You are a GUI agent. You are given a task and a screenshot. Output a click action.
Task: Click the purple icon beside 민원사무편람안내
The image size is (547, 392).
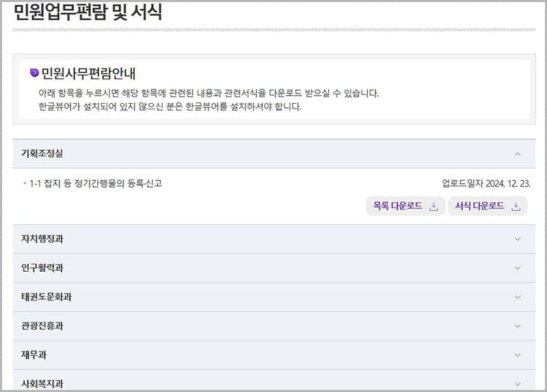[34, 73]
